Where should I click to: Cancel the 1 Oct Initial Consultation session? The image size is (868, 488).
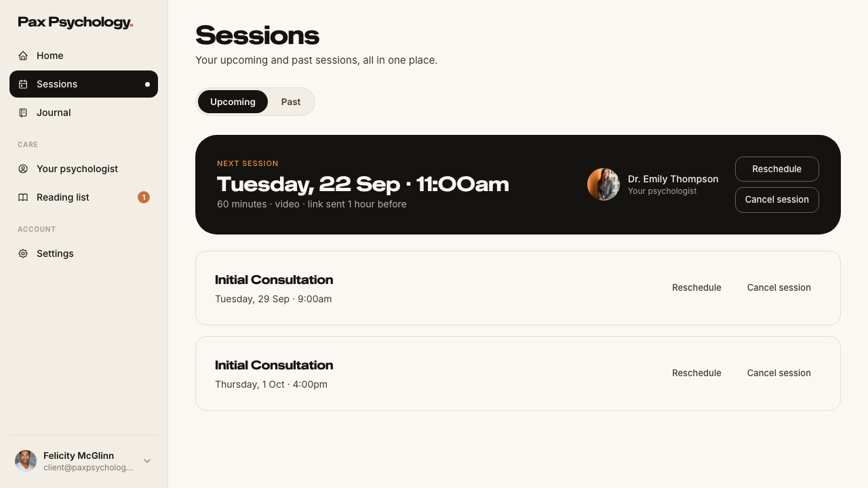pos(779,373)
